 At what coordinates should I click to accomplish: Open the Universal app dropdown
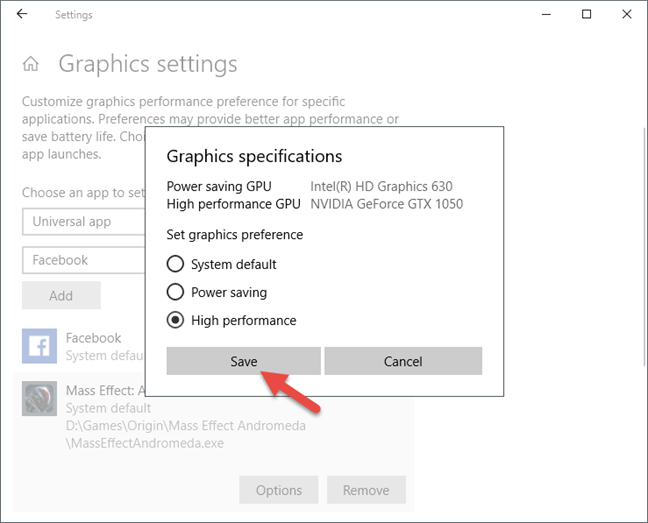[84, 222]
